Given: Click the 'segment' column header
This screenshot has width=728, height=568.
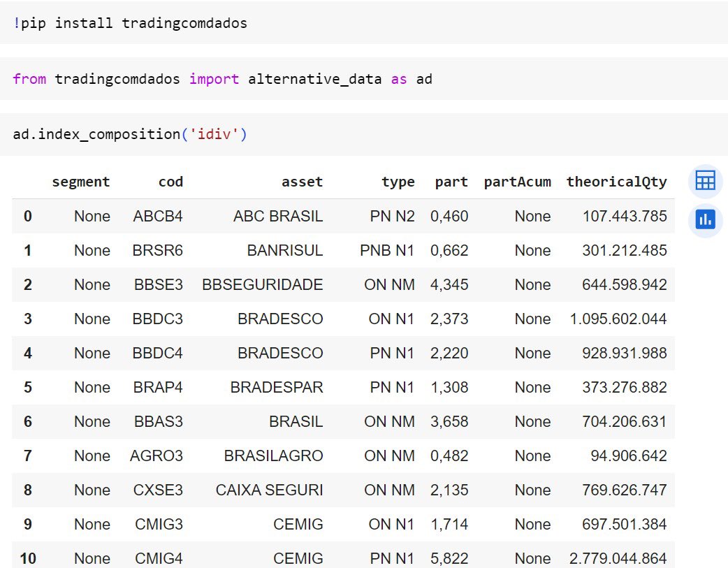Looking at the screenshot, I should pos(81,182).
